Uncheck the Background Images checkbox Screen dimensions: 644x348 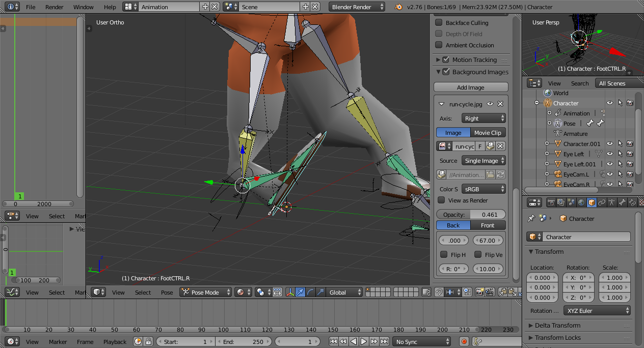pyautogui.click(x=446, y=72)
